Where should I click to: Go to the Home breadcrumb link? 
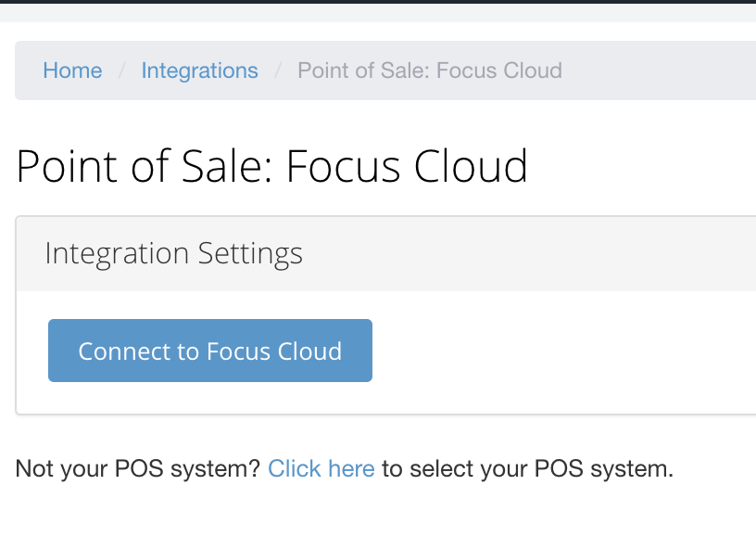[x=72, y=70]
